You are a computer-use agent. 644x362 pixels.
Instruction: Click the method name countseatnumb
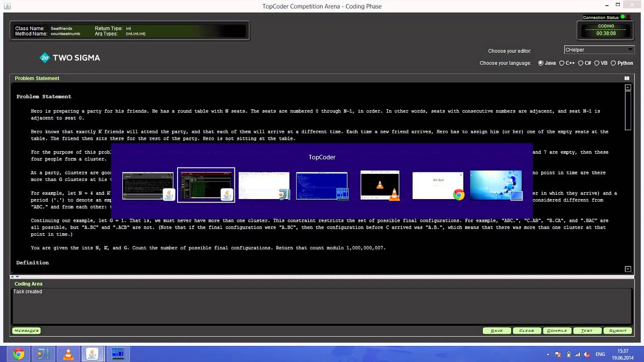[65, 34]
